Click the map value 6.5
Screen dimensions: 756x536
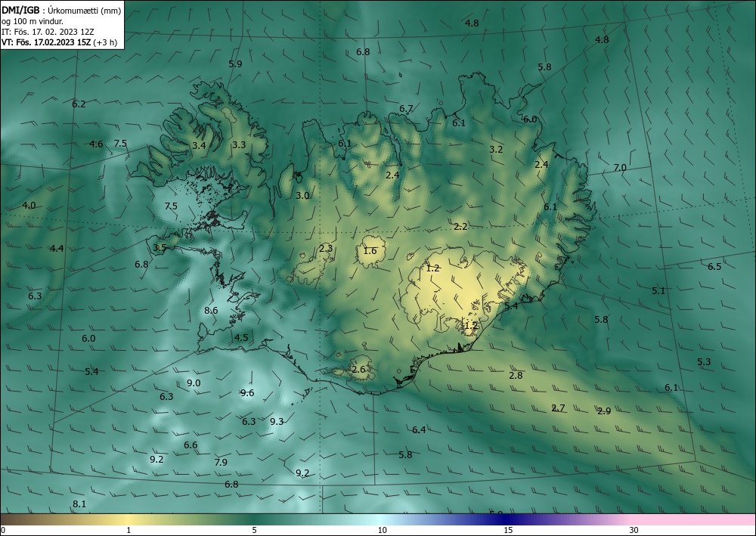pos(714,267)
